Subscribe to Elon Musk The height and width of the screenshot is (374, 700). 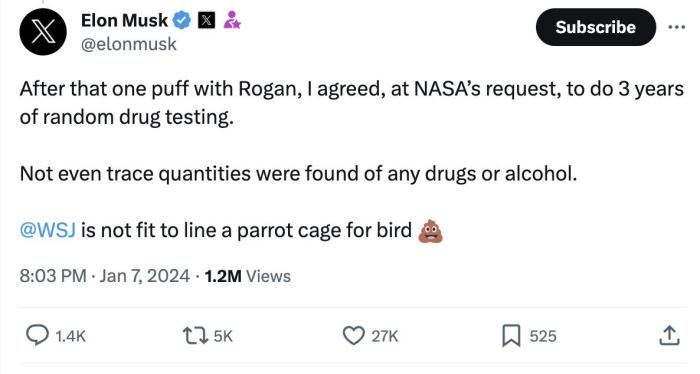596,27
